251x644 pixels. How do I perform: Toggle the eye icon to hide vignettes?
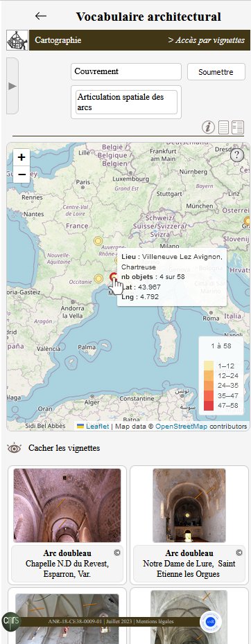[14, 447]
